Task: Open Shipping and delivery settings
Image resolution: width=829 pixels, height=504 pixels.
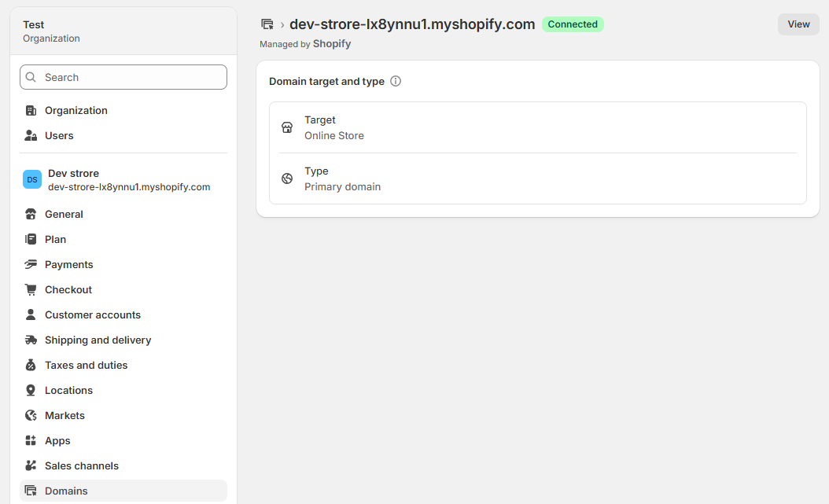Action: pos(123,340)
